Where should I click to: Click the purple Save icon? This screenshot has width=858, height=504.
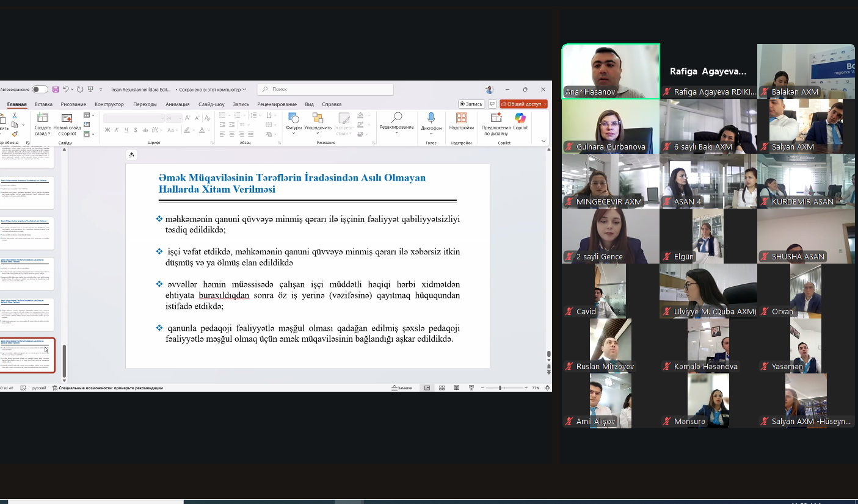point(56,90)
